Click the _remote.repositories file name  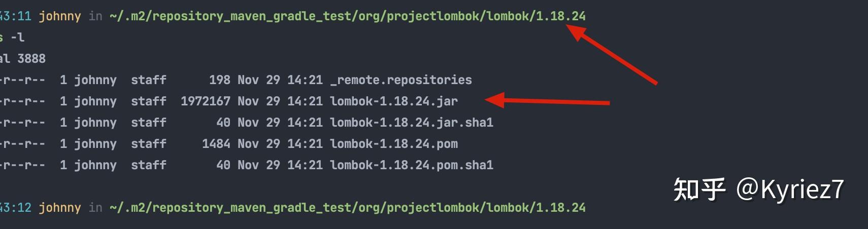click(x=400, y=80)
